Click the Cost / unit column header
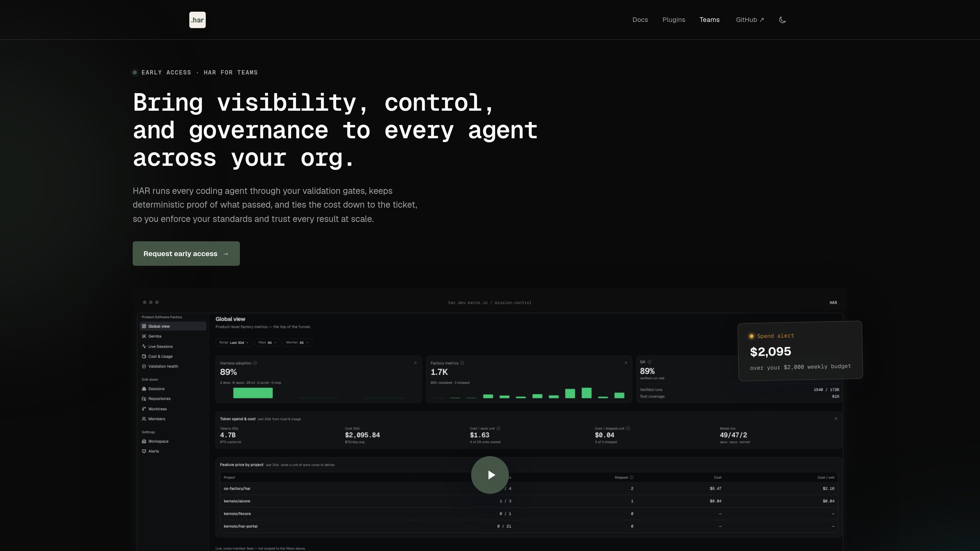The height and width of the screenshot is (551, 980). (x=826, y=478)
